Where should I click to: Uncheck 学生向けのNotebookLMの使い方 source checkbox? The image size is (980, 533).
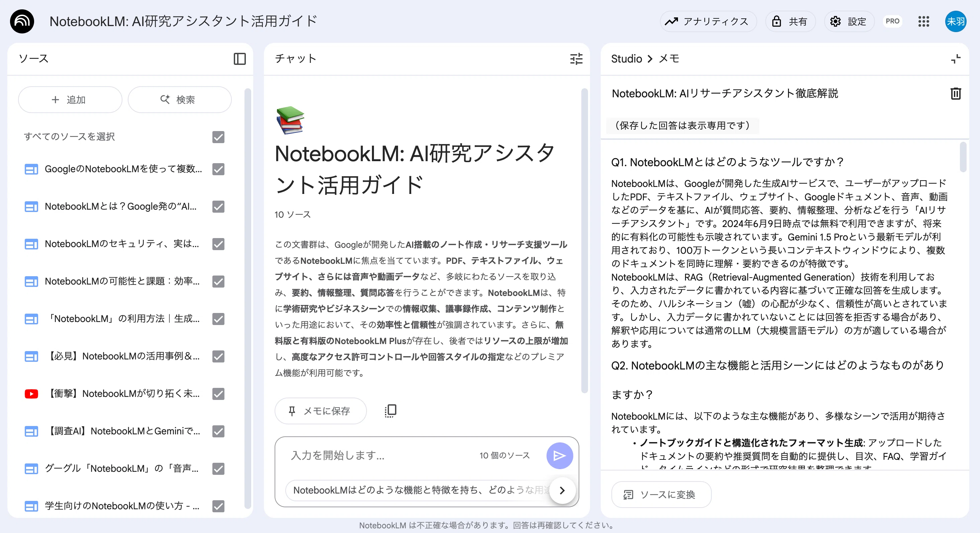(x=218, y=506)
